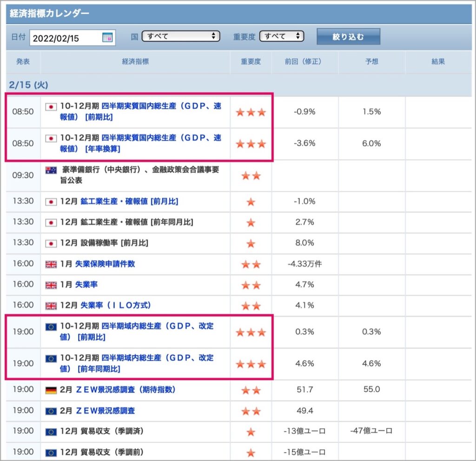
Task: Click German flag beside ZEW景況感調査（期待指数）
Action: (x=51, y=390)
